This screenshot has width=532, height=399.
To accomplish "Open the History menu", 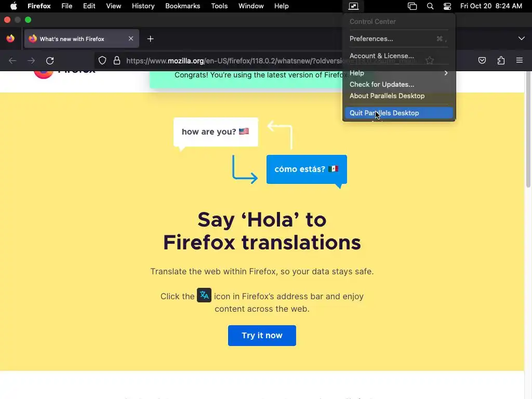I will [x=143, y=6].
